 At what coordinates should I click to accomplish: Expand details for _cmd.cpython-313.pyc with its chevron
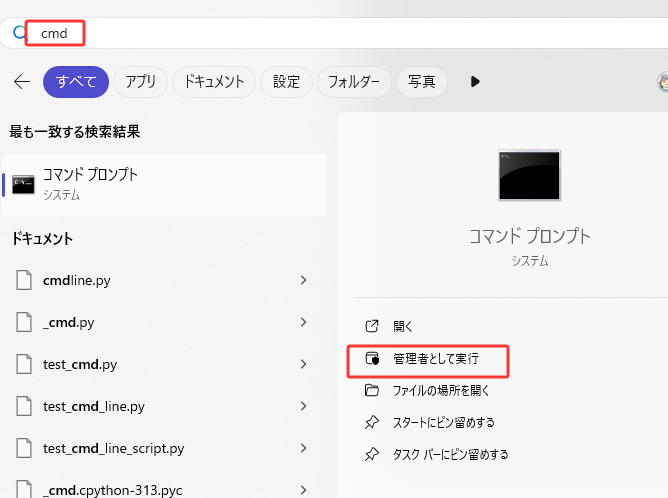[x=303, y=490]
